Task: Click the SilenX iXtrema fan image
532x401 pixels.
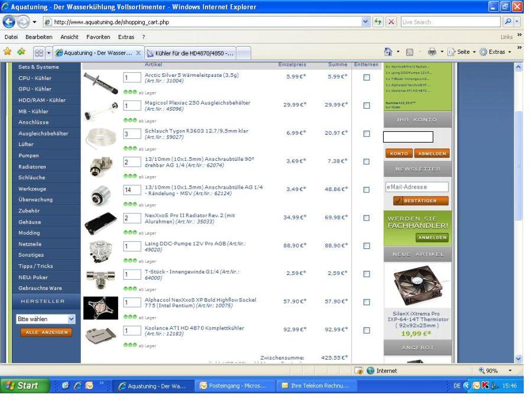Action: point(418,286)
